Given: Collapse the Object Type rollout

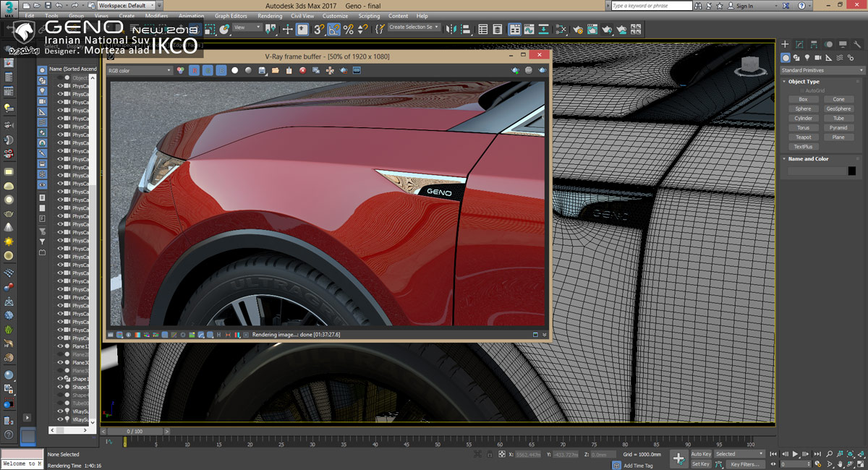Looking at the screenshot, I should pos(804,82).
